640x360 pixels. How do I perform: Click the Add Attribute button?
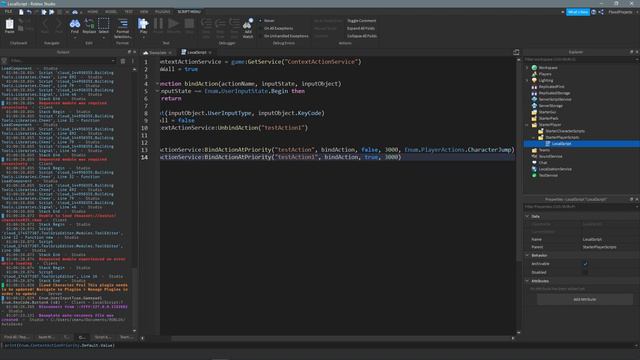coord(584,299)
